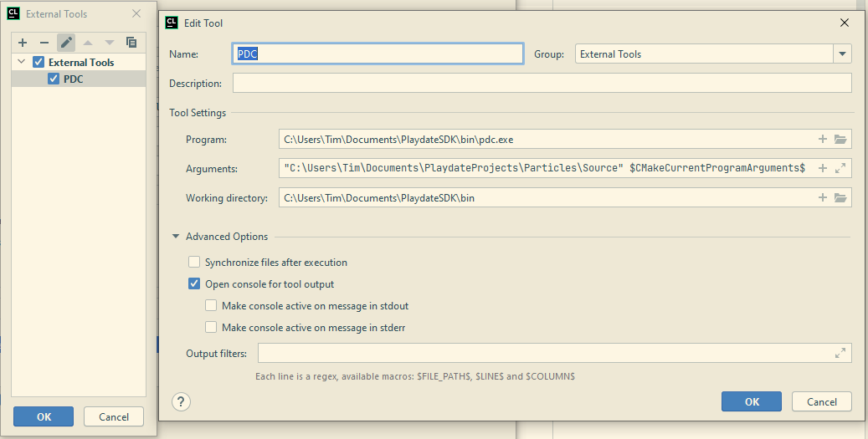Browse for Program file folder icon

(x=840, y=139)
